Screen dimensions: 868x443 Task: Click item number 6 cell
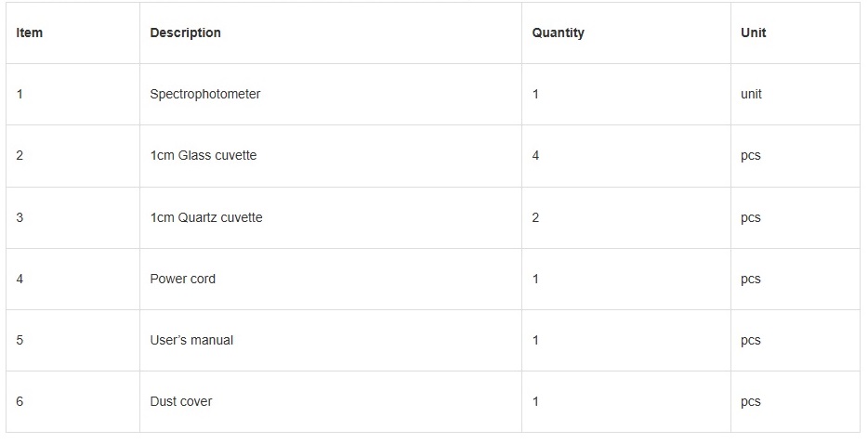click(x=20, y=401)
